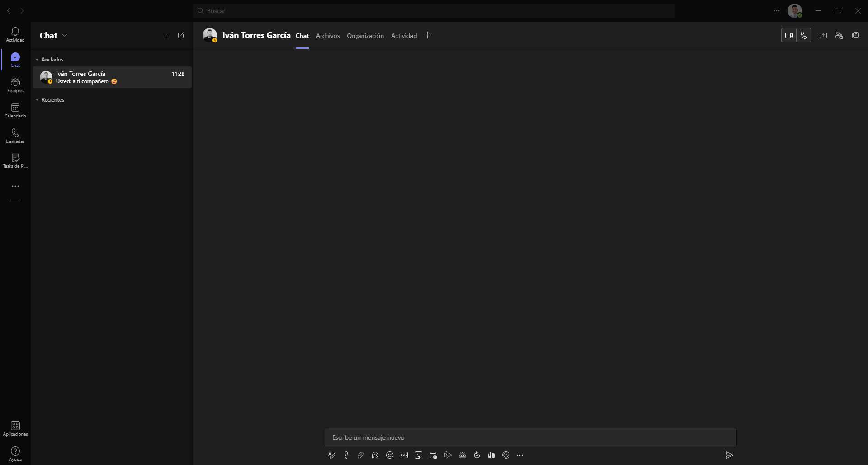The height and width of the screenshot is (465, 868).
Task: Click the Stream arrow icon in compose bar
Action: 448,455
